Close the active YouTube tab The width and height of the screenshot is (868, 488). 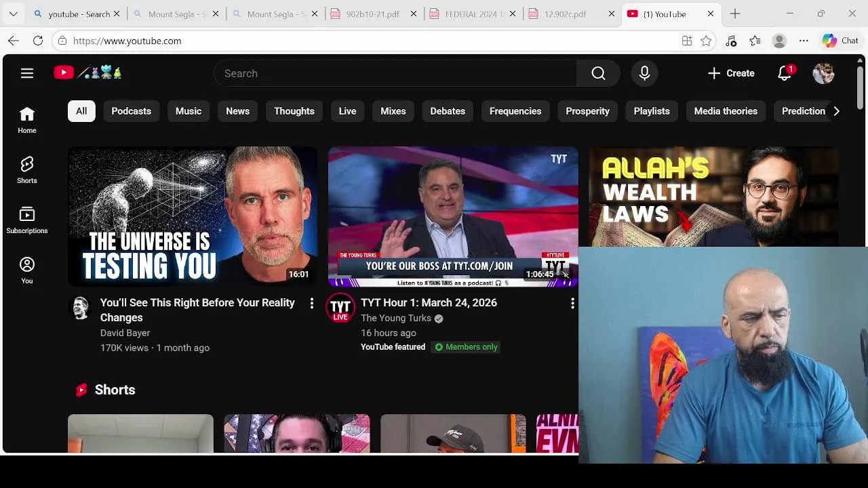click(x=711, y=14)
